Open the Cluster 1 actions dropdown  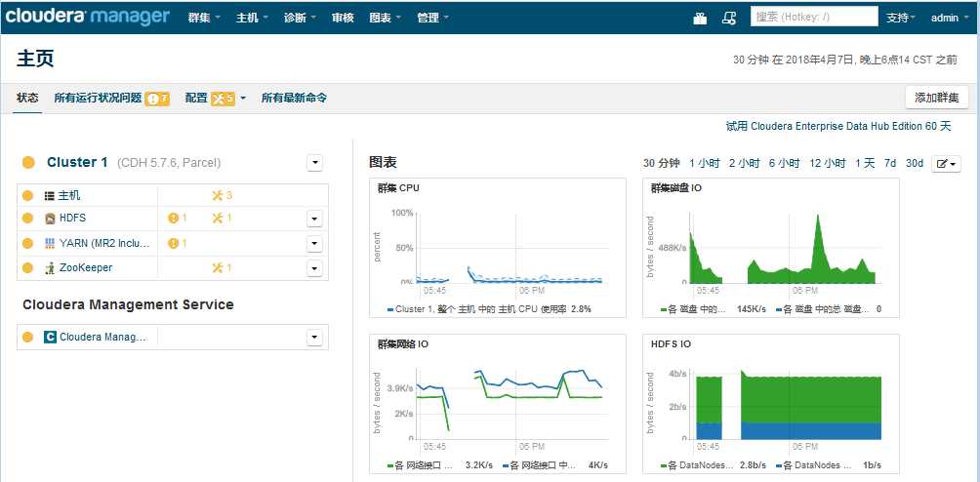click(315, 163)
